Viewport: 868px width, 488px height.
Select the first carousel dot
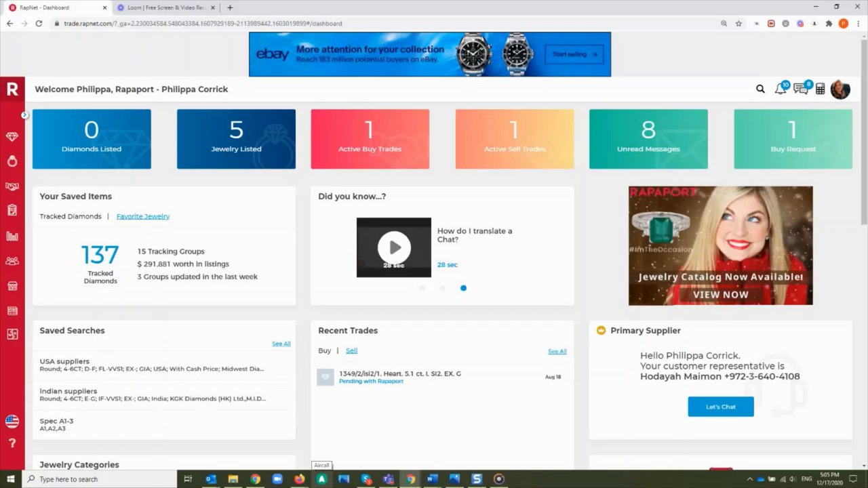pos(422,288)
